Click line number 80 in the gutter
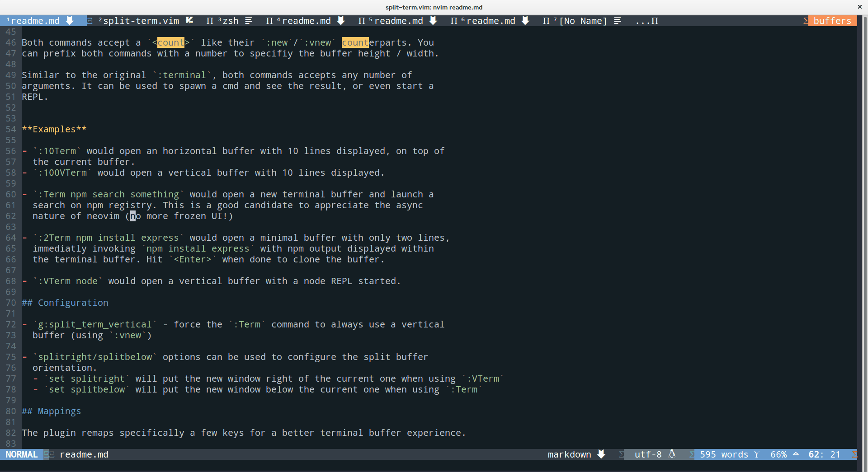The image size is (868, 472). pyautogui.click(x=11, y=411)
